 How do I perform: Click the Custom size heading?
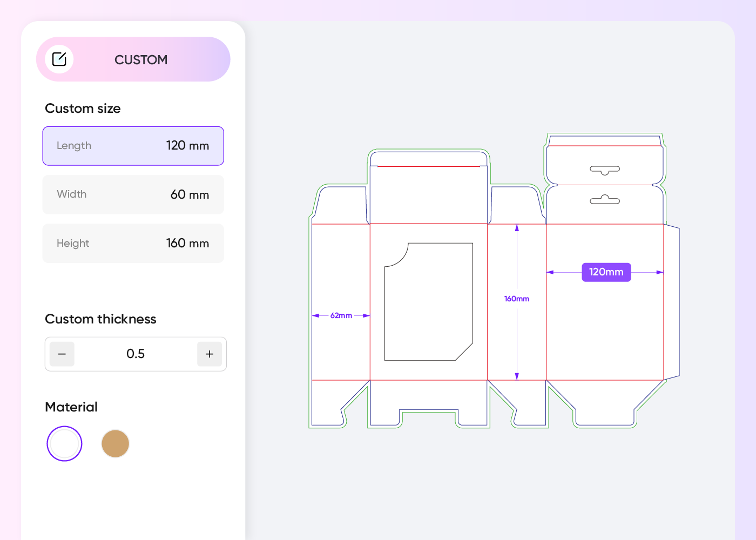pos(83,109)
